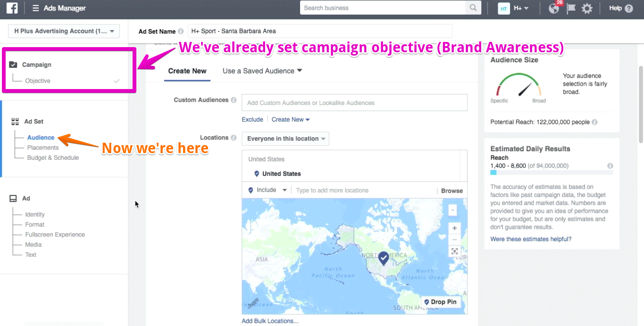Click the Drop Pin button
644x326 pixels.
(441, 302)
